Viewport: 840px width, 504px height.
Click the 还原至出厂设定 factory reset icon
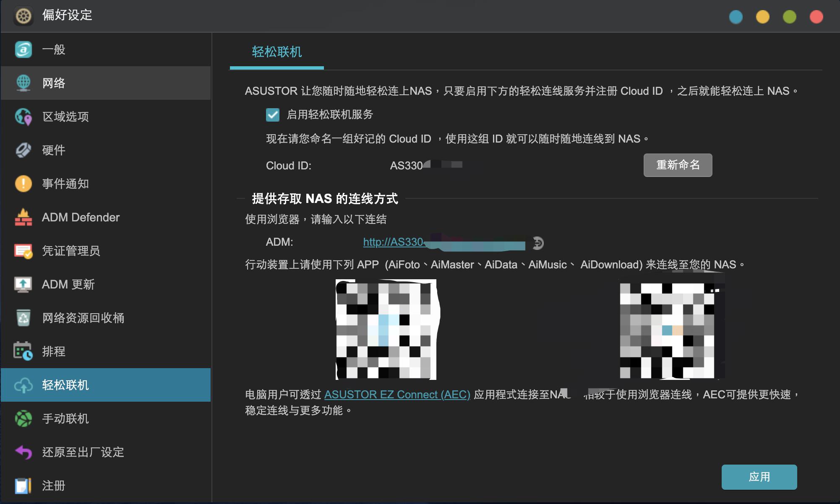tap(24, 452)
